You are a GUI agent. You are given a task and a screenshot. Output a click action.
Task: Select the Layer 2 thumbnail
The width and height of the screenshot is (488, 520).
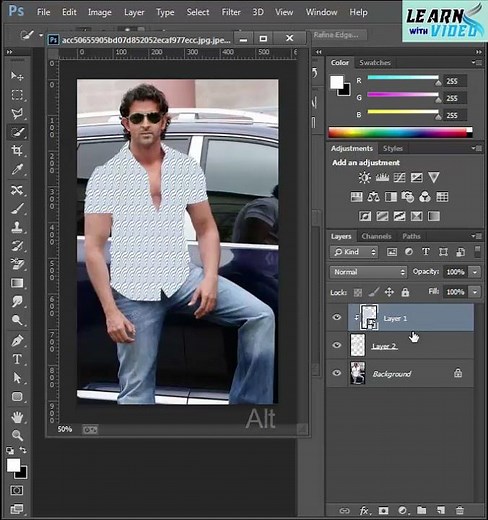(x=358, y=345)
